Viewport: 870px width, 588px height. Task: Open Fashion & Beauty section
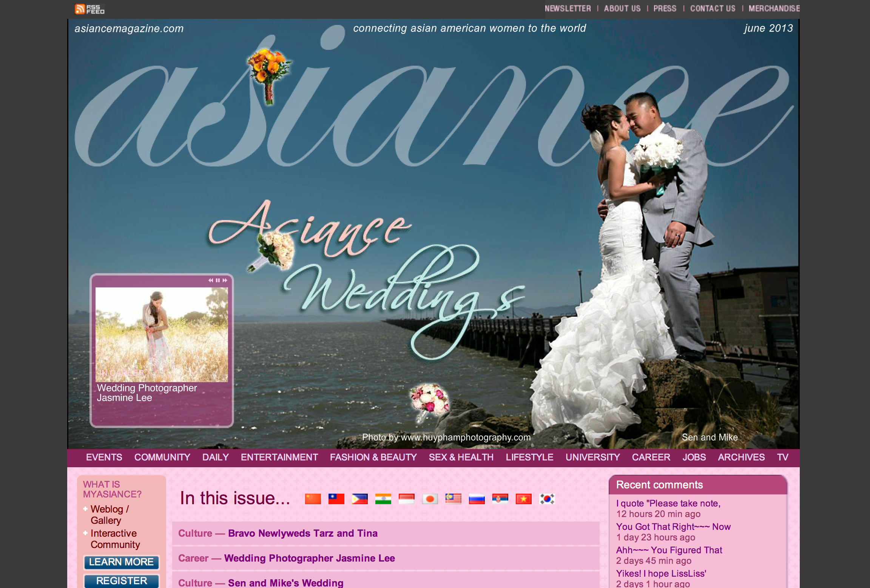pos(373,457)
